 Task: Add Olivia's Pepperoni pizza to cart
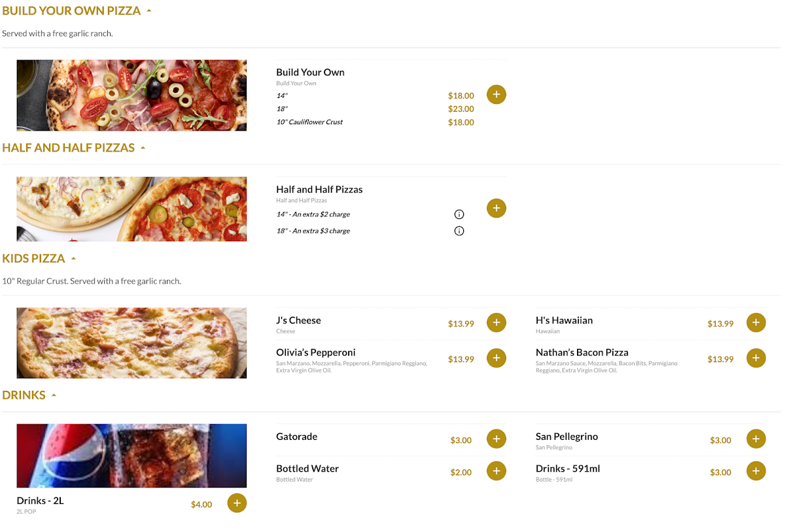click(497, 358)
